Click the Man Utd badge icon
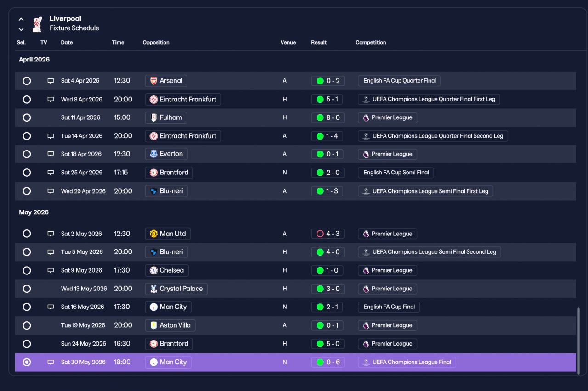This screenshot has height=391, width=588. pyautogui.click(x=153, y=234)
